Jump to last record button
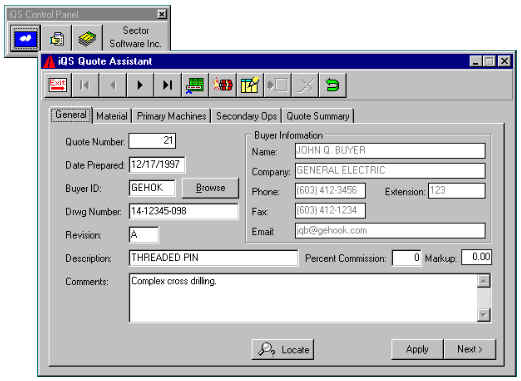This screenshot has width=521, height=381. [x=167, y=85]
